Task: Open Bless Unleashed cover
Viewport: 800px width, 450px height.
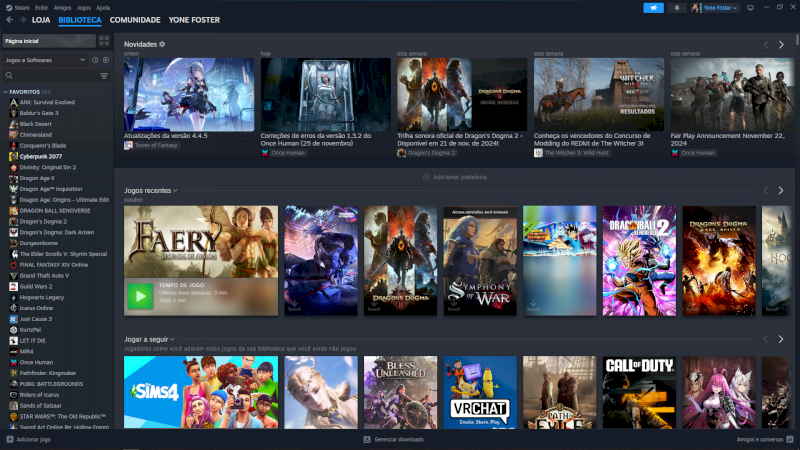Action: tap(401, 392)
